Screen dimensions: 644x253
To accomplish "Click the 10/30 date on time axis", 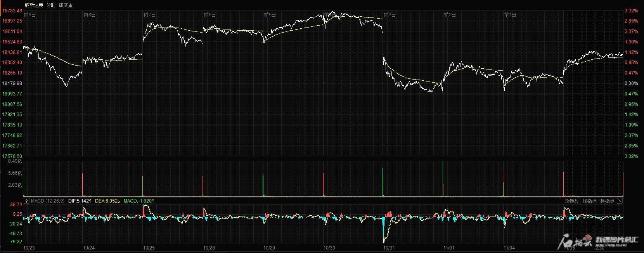I will pos(329,248).
